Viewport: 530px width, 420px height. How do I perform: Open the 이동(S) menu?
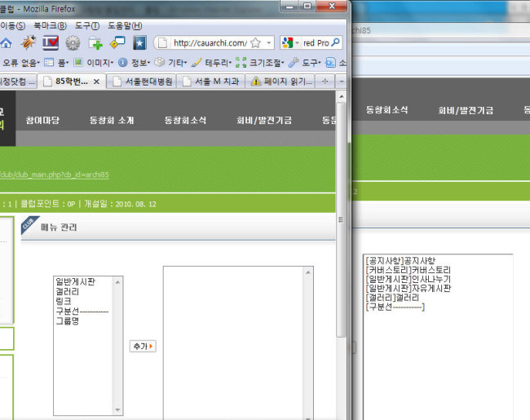(12, 26)
